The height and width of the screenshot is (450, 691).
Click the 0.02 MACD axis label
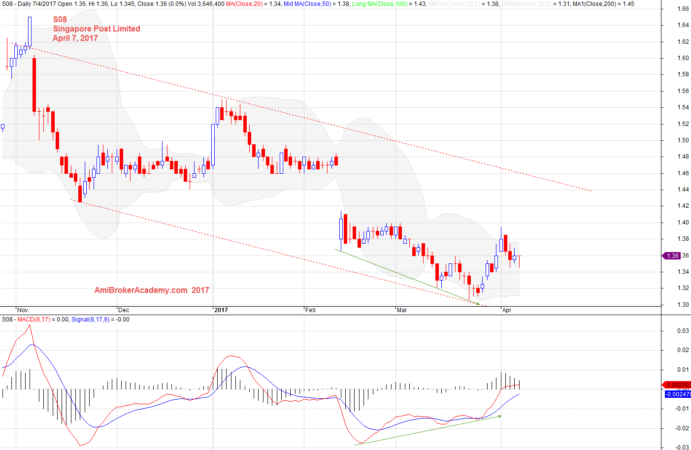tap(683, 350)
